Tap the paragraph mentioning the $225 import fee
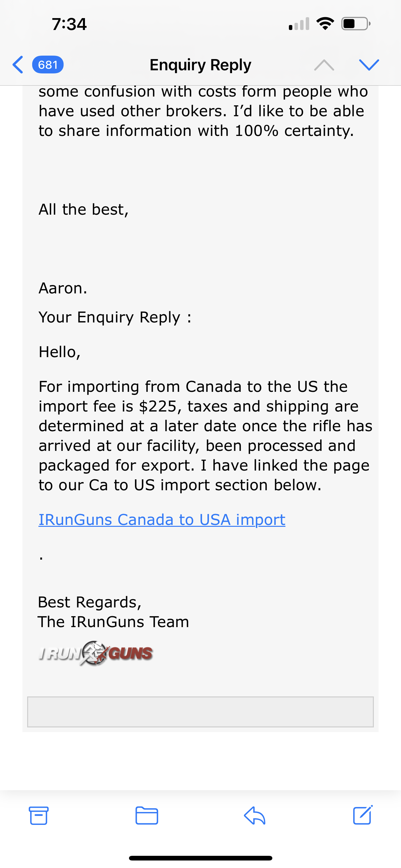This screenshot has width=401, height=868. [x=205, y=436]
